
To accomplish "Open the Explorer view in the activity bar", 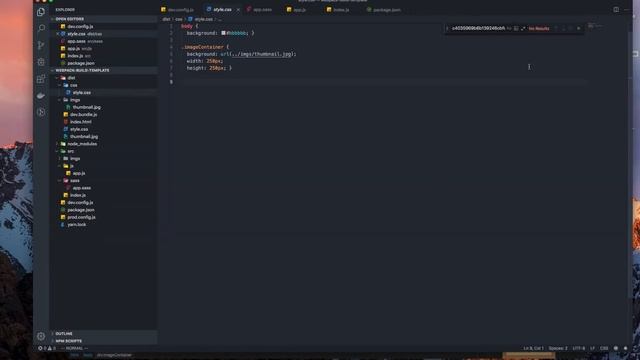I will pyautogui.click(x=41, y=12).
